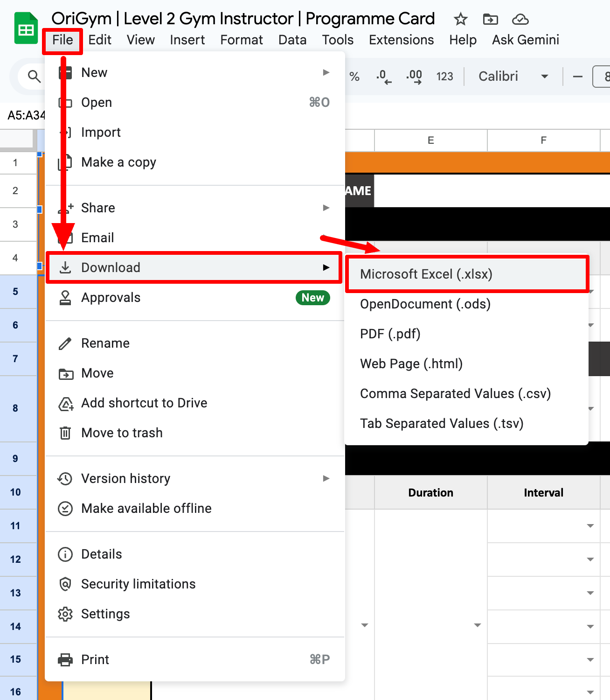Choose Print from File menu
The image size is (610, 700).
(x=195, y=659)
